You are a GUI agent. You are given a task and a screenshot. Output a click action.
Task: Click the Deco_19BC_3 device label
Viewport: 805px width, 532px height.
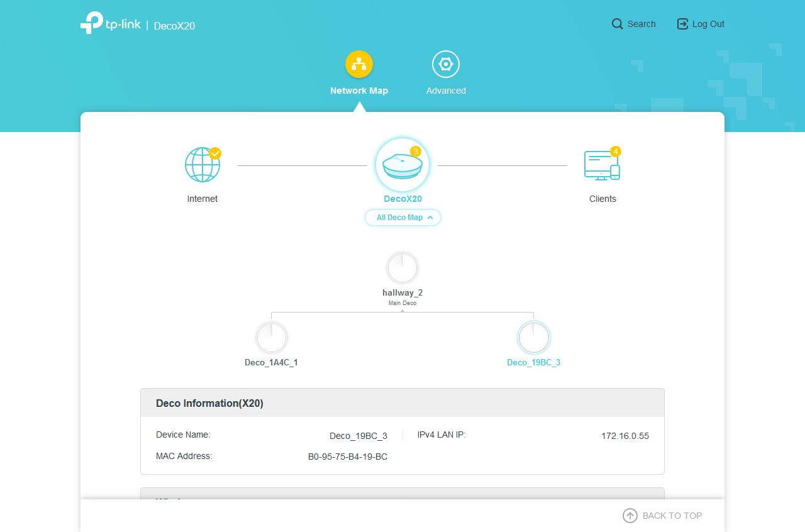point(534,362)
